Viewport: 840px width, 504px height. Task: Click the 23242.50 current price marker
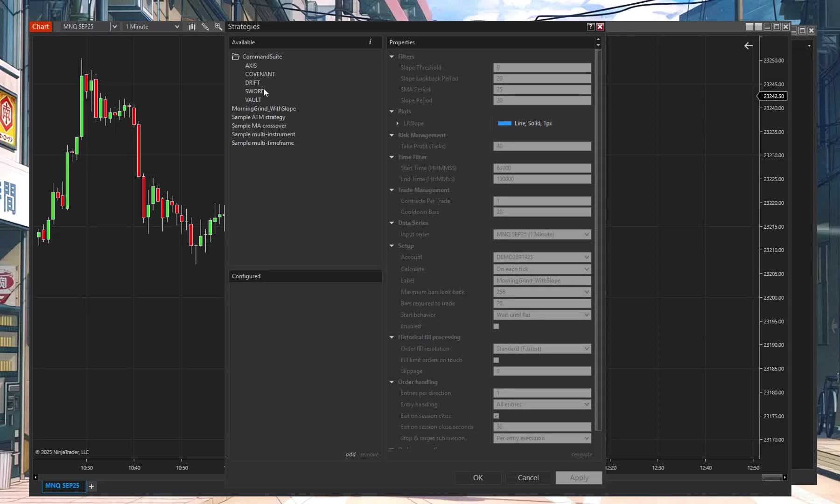point(772,96)
